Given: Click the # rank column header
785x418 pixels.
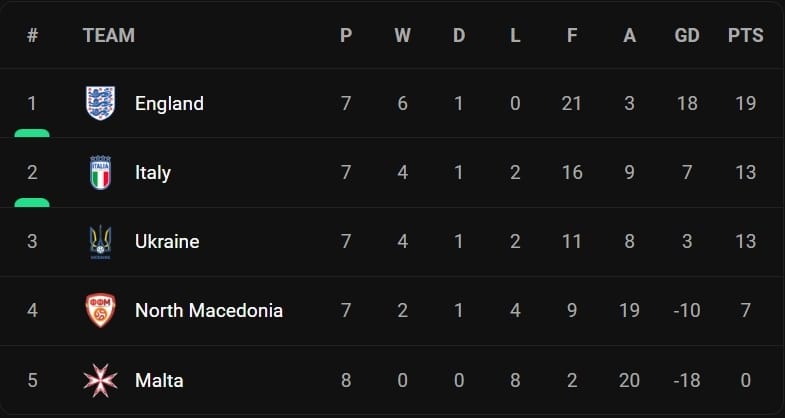Looking at the screenshot, I should click(x=32, y=36).
